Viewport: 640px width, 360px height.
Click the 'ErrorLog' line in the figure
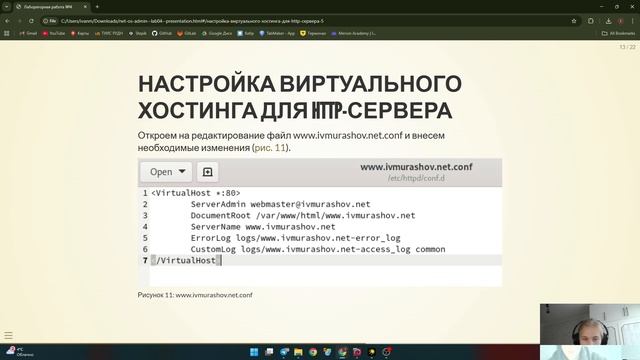click(296, 238)
